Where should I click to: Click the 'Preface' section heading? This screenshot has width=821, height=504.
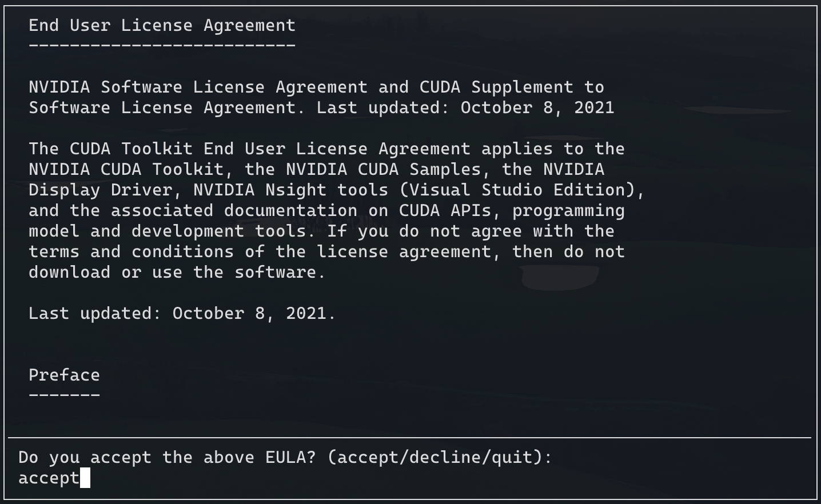[x=65, y=375]
